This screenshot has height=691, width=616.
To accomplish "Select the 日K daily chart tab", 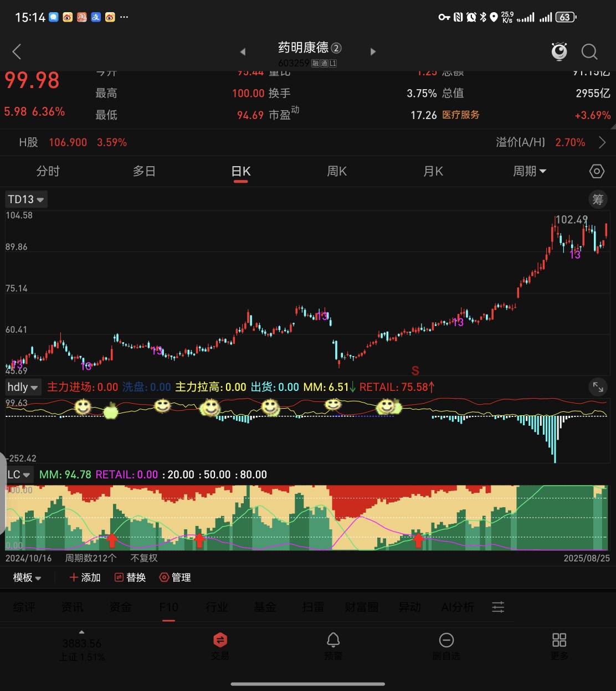I will [241, 171].
